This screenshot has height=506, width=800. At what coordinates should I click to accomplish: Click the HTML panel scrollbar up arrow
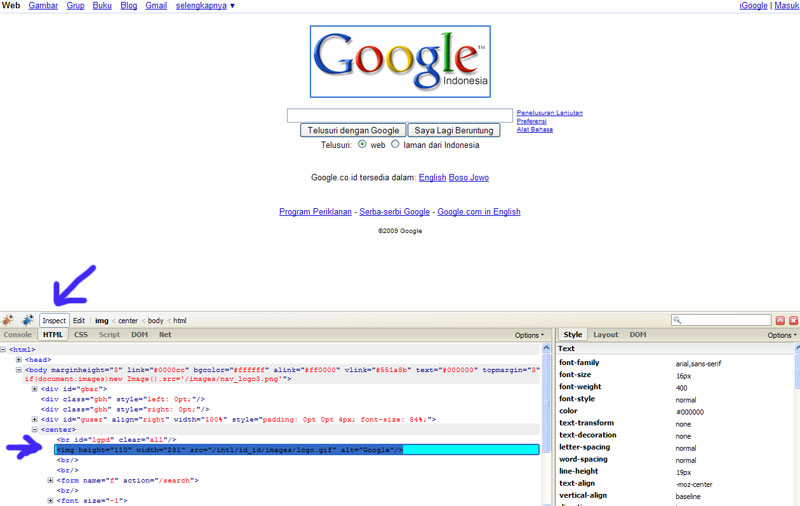point(546,348)
